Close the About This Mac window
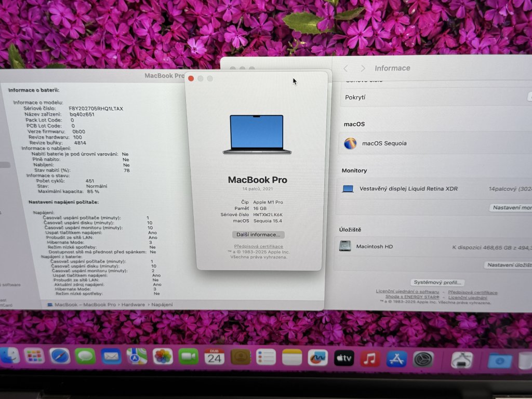This screenshot has height=399, width=532. click(191, 79)
